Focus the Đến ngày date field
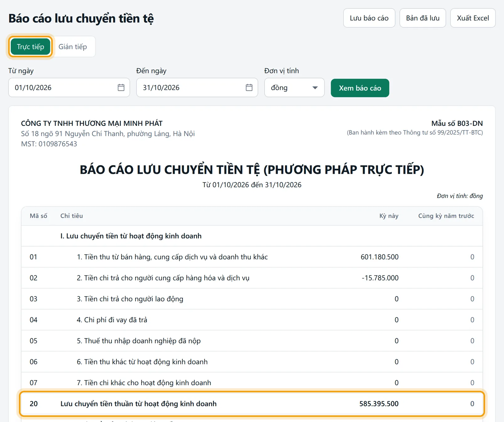The height and width of the screenshot is (422, 504). [197, 87]
